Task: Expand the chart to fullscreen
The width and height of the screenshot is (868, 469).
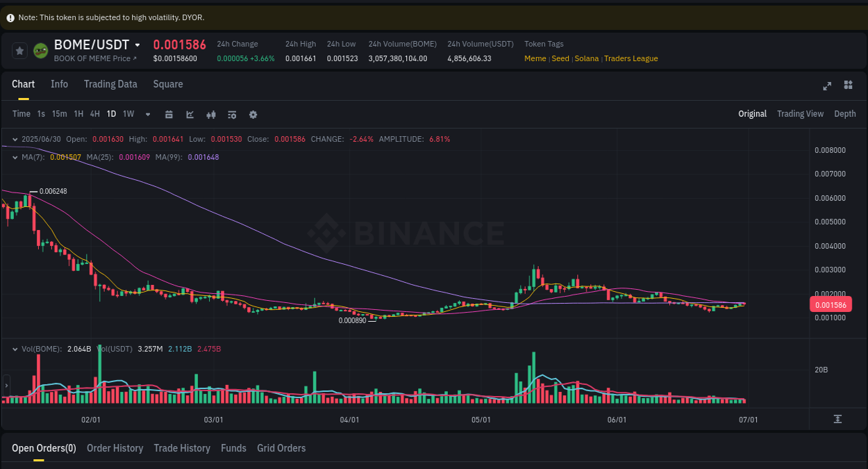Action: pyautogui.click(x=827, y=85)
